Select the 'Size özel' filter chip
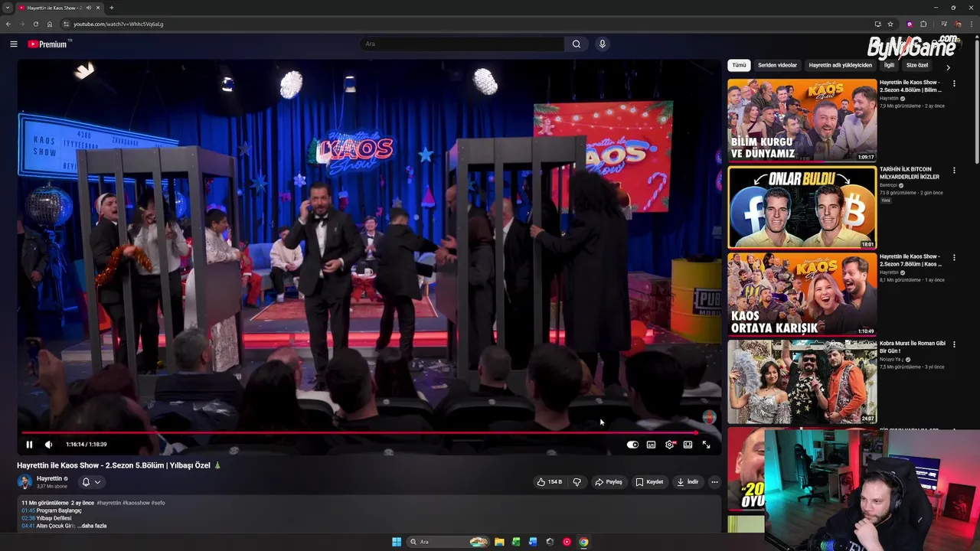The height and width of the screenshot is (551, 980). click(x=916, y=65)
